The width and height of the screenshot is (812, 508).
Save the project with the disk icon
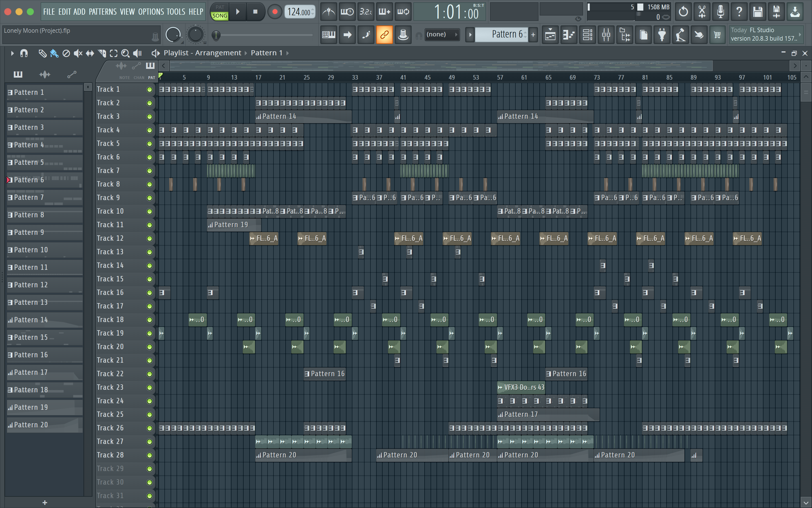pyautogui.click(x=758, y=12)
